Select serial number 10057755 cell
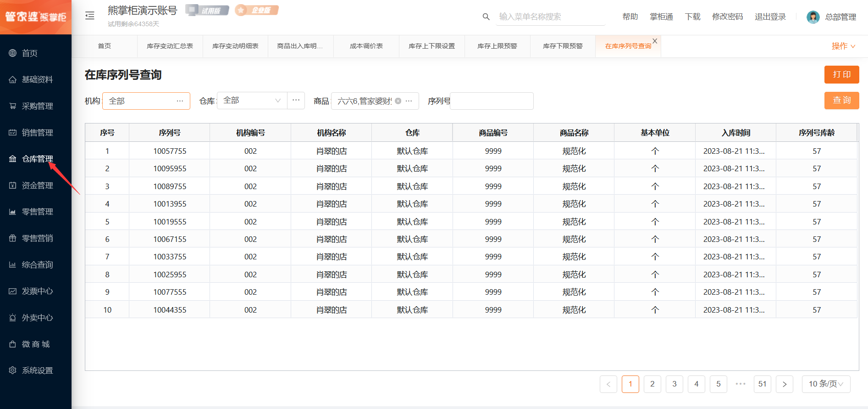The height and width of the screenshot is (409, 868). point(170,151)
